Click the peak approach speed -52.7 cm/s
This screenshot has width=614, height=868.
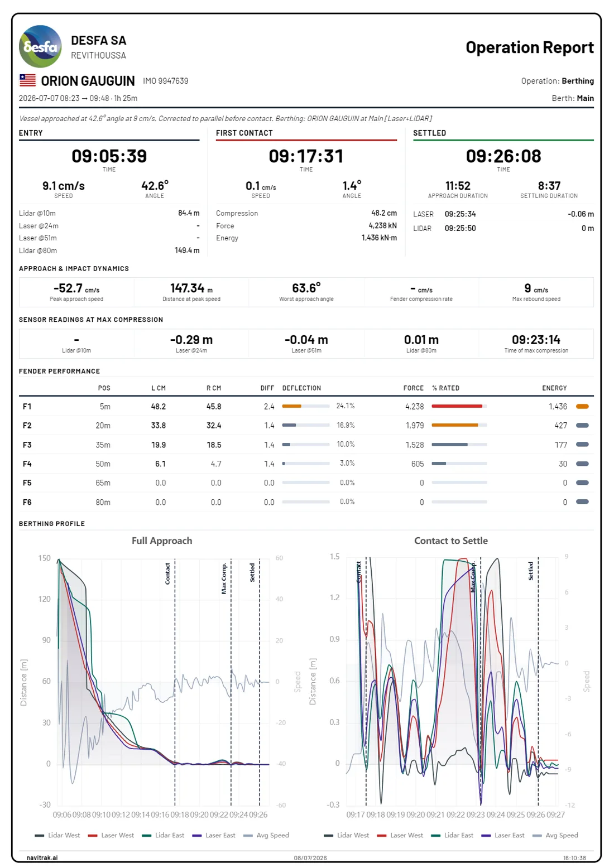(x=76, y=288)
